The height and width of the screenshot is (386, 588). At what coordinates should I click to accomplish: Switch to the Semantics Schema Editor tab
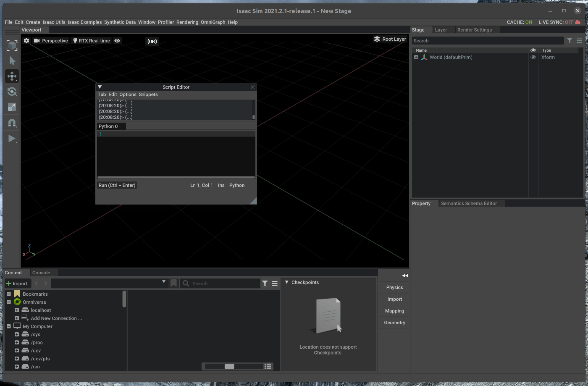tap(469, 203)
